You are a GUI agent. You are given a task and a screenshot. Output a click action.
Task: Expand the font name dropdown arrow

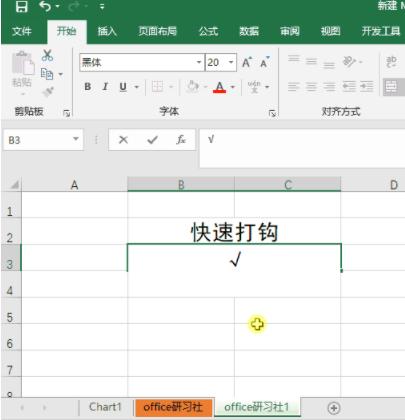(199, 62)
